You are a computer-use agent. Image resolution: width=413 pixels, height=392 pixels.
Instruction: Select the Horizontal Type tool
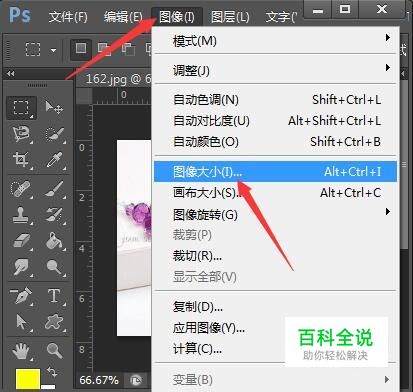point(54,296)
